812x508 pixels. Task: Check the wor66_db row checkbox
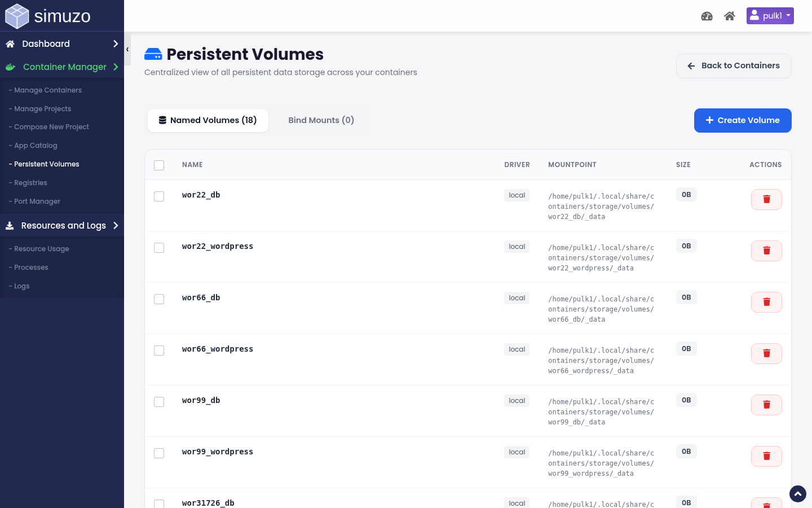pos(159,299)
